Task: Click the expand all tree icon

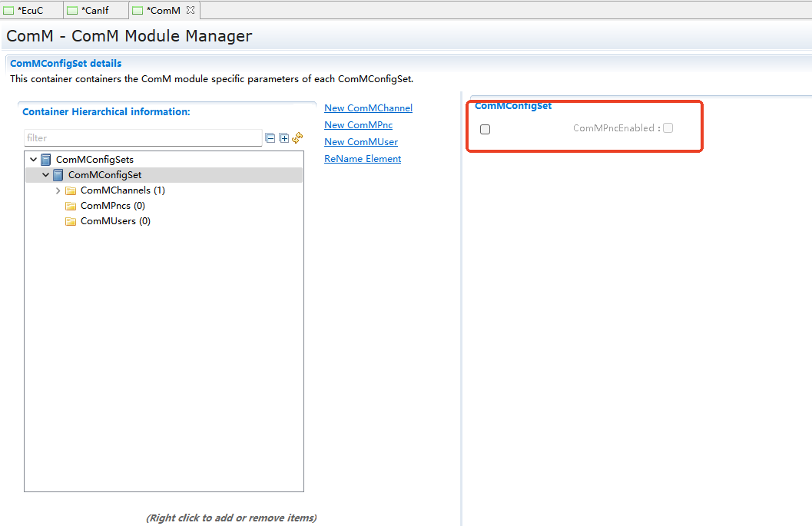Action: (283, 138)
